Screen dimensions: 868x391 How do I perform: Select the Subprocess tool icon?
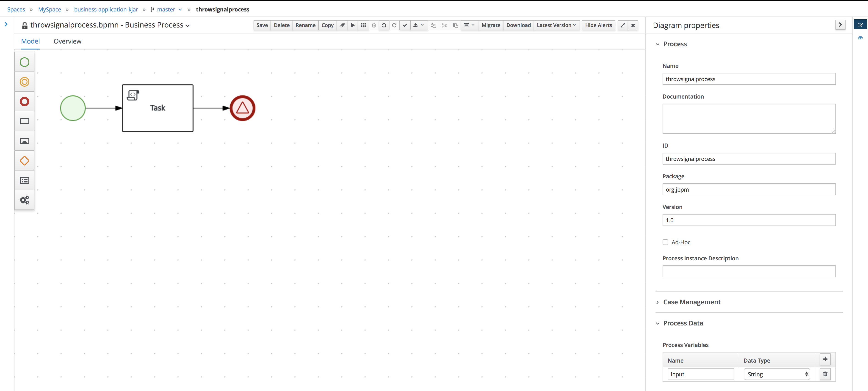click(24, 140)
